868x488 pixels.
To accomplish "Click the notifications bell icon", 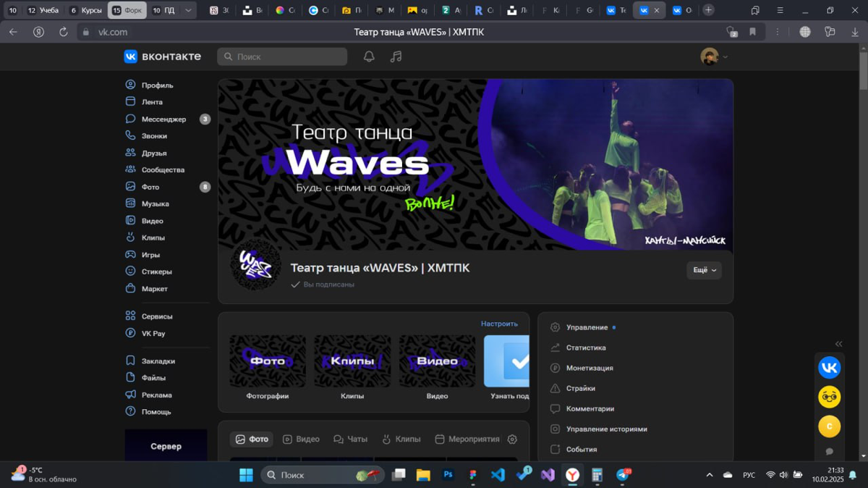I will (x=369, y=56).
